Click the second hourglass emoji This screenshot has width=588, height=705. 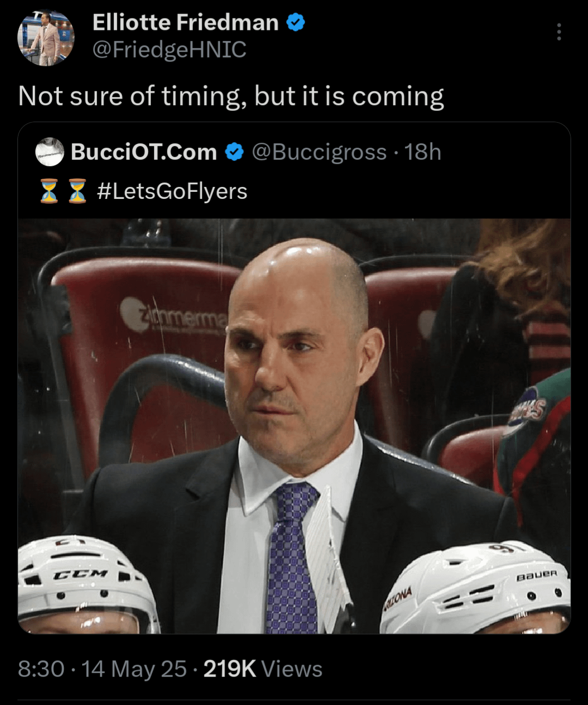coord(77,191)
